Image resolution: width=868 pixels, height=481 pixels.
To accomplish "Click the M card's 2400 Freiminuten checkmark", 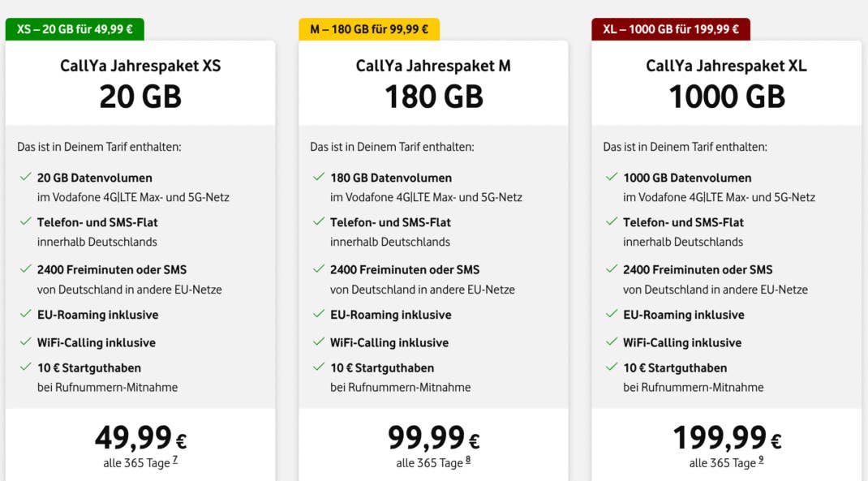I will point(318,268).
